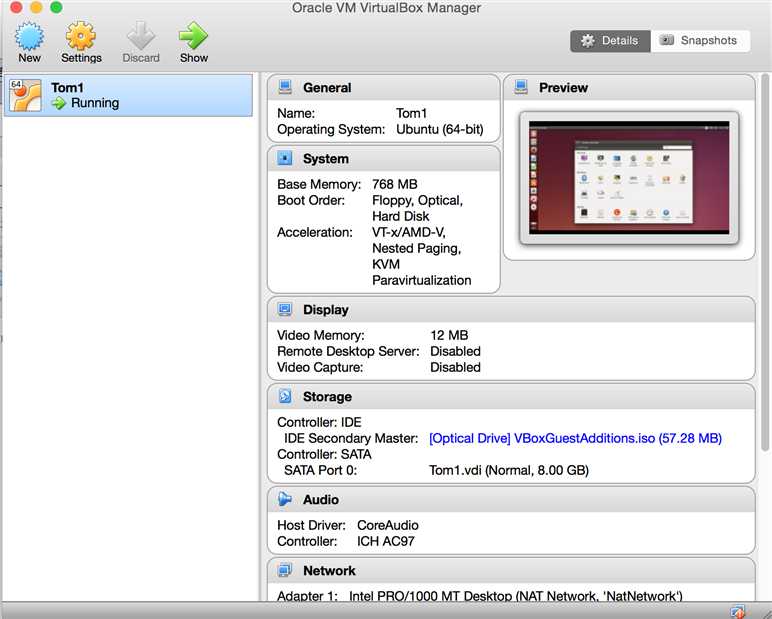Image resolution: width=772 pixels, height=619 pixels.
Task: Select the Tom1 virtual machine entry
Action: click(128, 96)
